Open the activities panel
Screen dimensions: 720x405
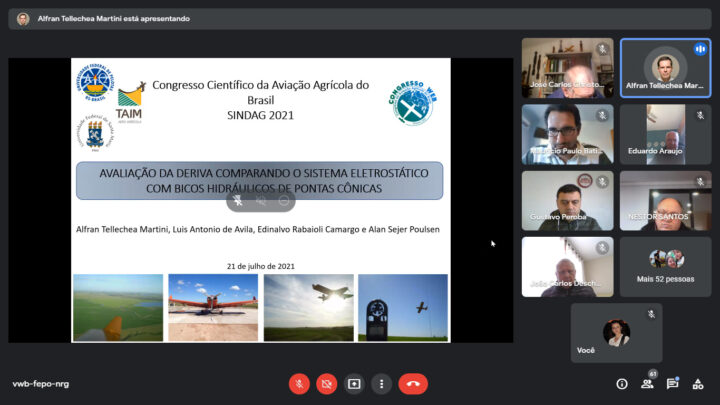click(698, 383)
